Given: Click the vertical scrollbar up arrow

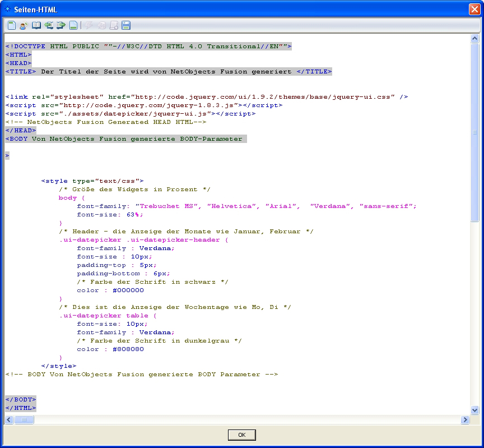Looking at the screenshot, I should tap(474, 39).
